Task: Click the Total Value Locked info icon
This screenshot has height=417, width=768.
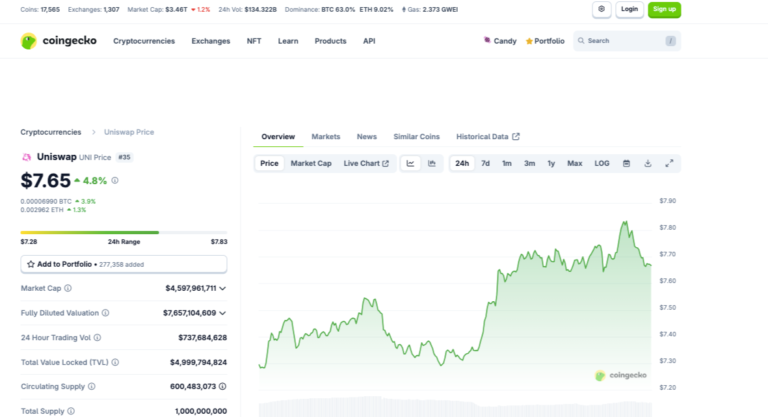Action: [x=115, y=362]
